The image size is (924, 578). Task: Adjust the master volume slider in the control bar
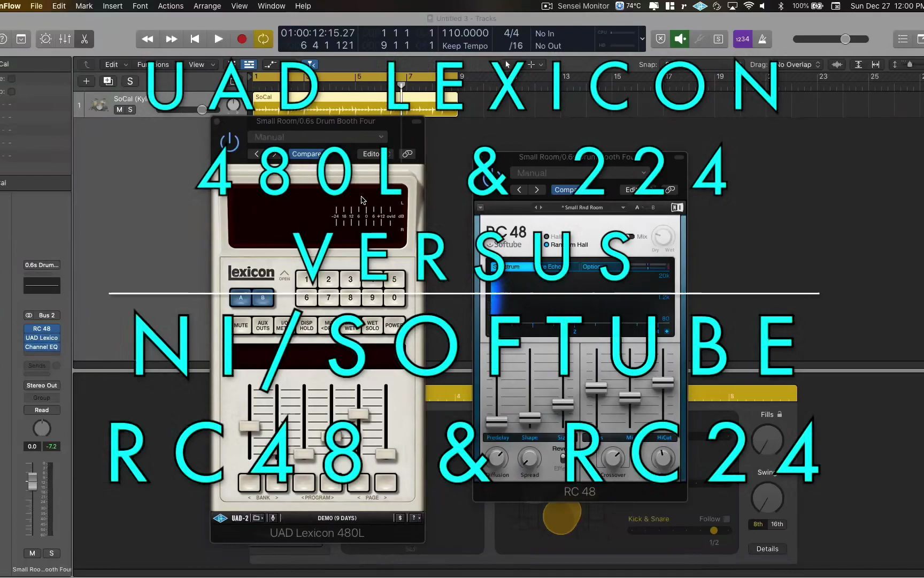(845, 39)
